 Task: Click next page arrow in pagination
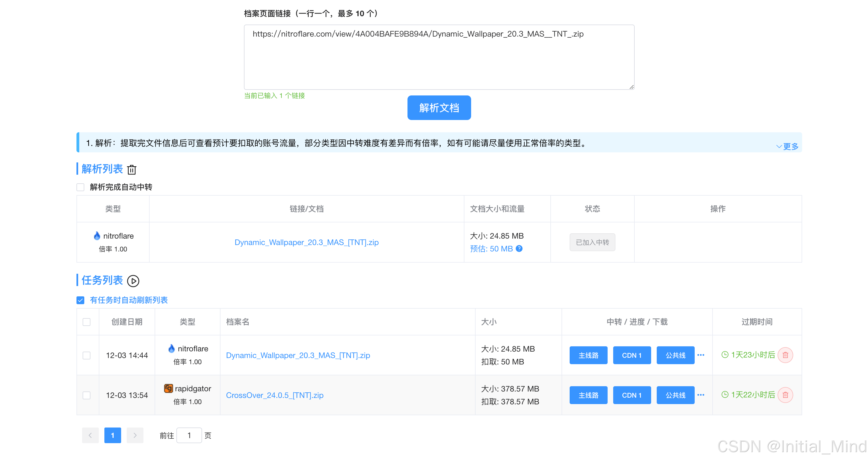tap(135, 435)
